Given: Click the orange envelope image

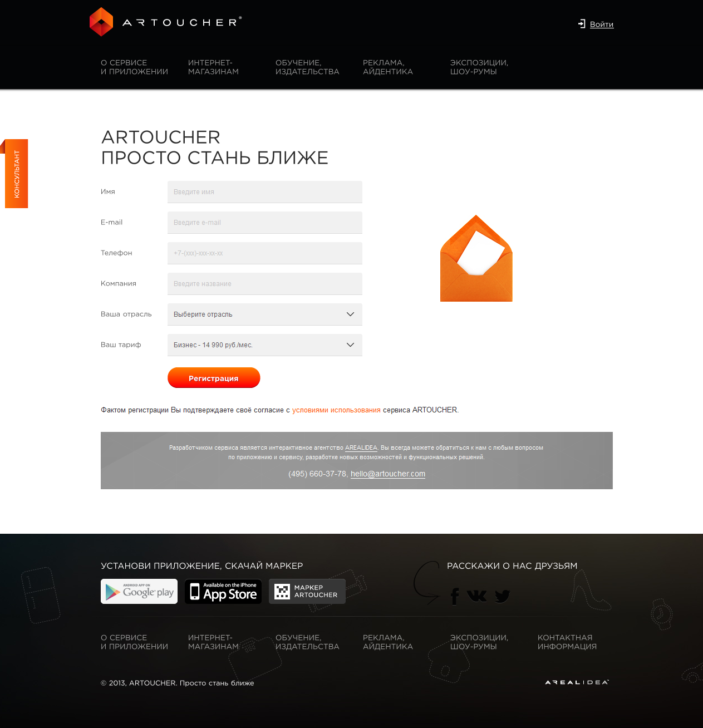Looking at the screenshot, I should coord(476,258).
